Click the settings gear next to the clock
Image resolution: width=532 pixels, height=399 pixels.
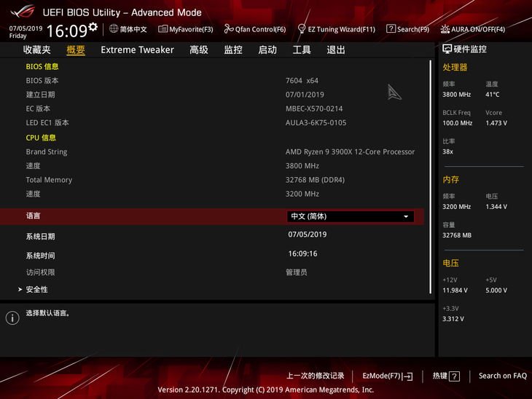[93, 27]
